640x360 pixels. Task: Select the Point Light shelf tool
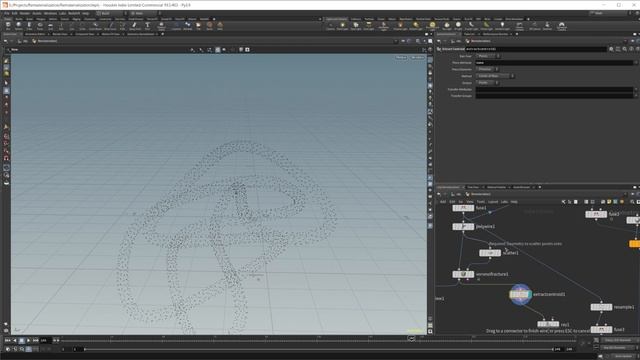[x=342, y=26]
